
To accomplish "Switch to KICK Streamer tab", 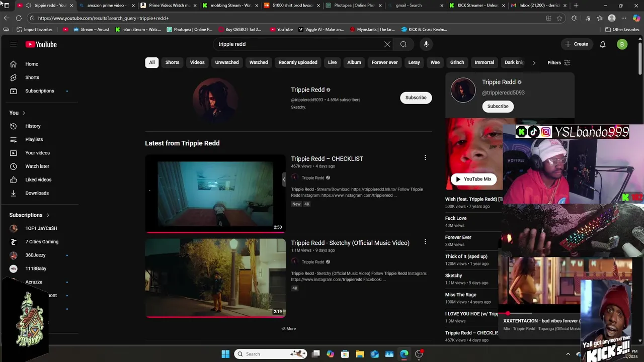I will (477, 6).
